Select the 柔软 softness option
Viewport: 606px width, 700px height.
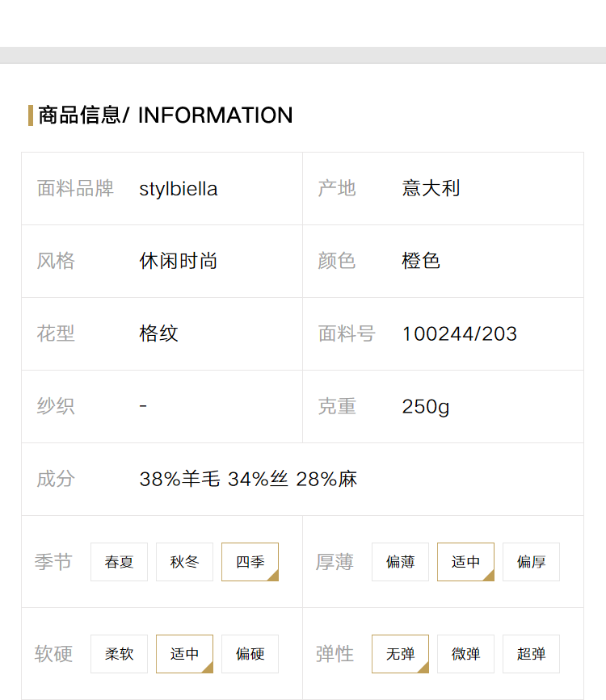119,653
